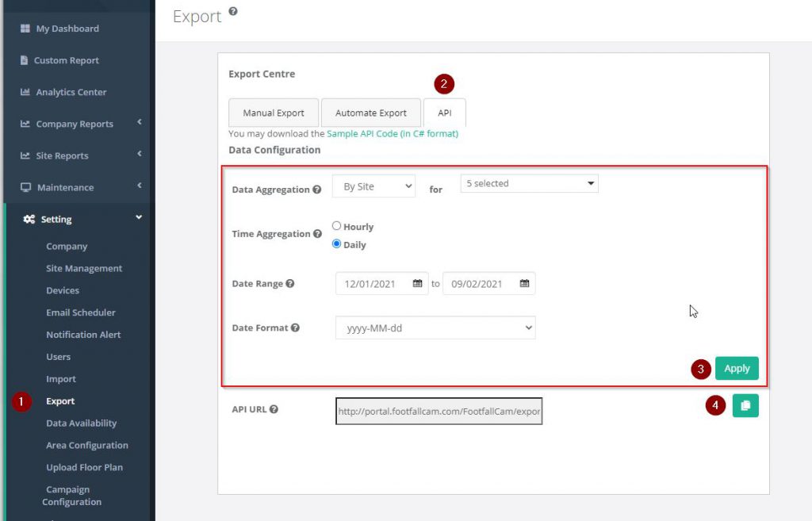Viewport: 812px width, 521px height.
Task: Switch to the Manual Export tab
Action: pyautogui.click(x=274, y=113)
